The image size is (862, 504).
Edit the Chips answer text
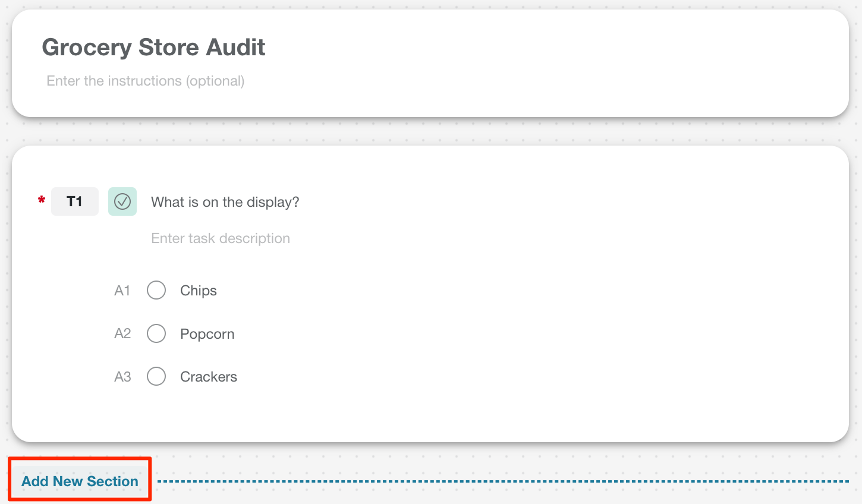pos(199,291)
